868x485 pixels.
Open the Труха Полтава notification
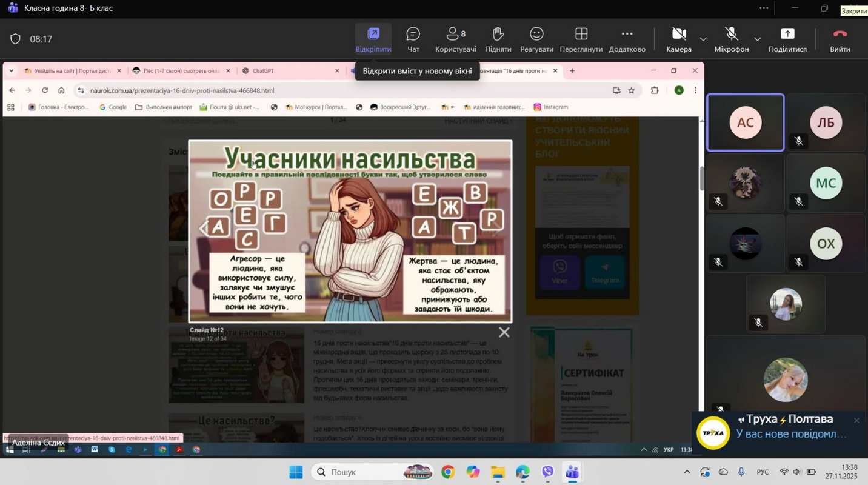point(782,427)
